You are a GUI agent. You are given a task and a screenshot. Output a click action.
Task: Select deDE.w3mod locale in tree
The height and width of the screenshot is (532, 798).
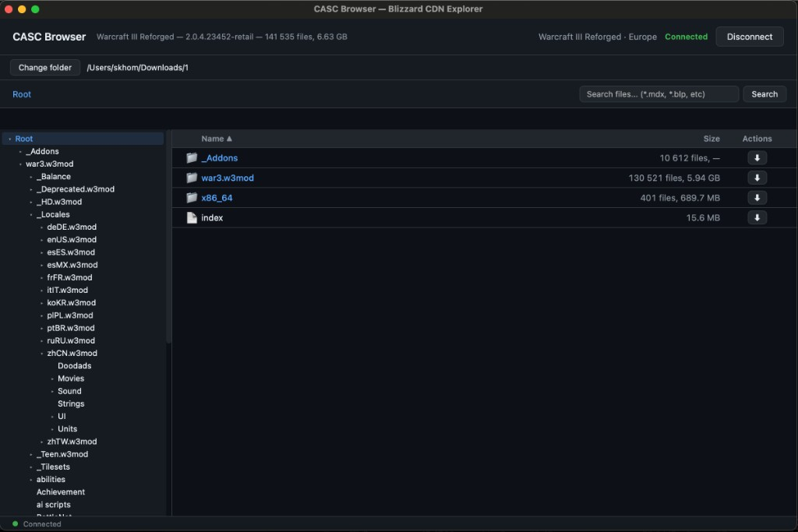coord(72,227)
